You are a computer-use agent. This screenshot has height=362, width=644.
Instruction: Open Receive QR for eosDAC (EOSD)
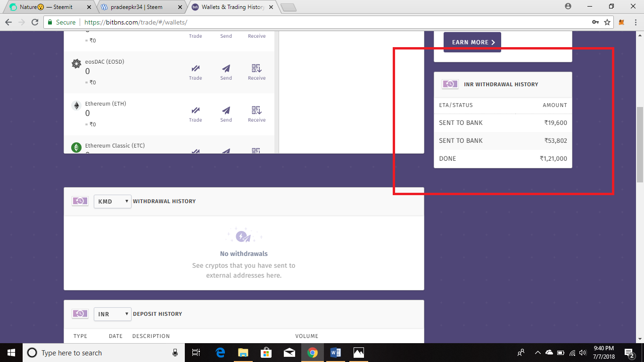(256, 72)
